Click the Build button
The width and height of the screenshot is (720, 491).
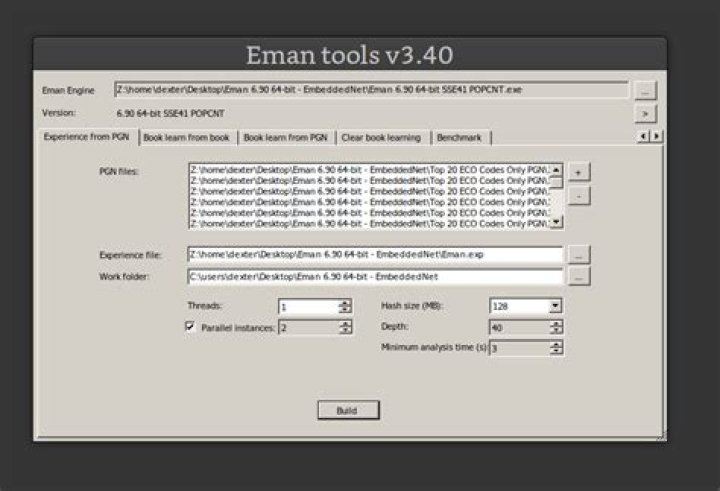(348, 410)
